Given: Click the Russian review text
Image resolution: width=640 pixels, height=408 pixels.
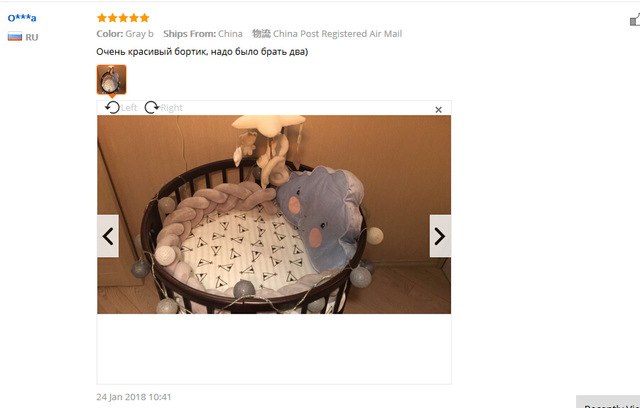Looking at the screenshot, I should tap(202, 52).
